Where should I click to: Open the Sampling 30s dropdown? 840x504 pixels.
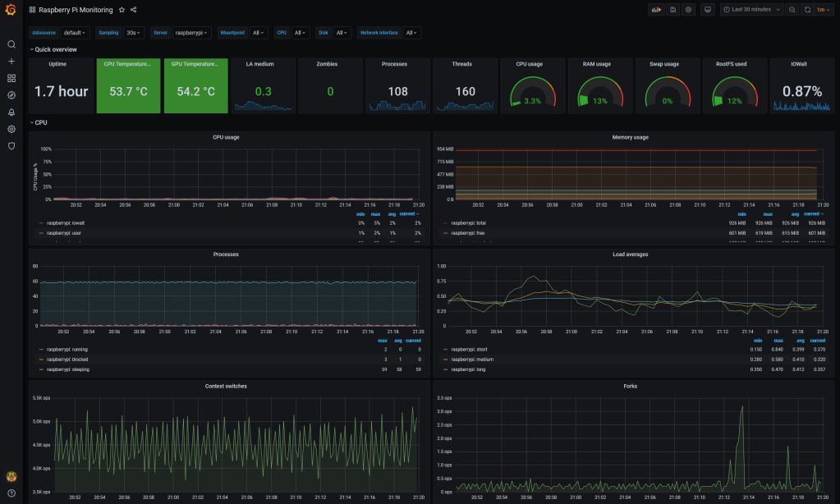click(133, 33)
